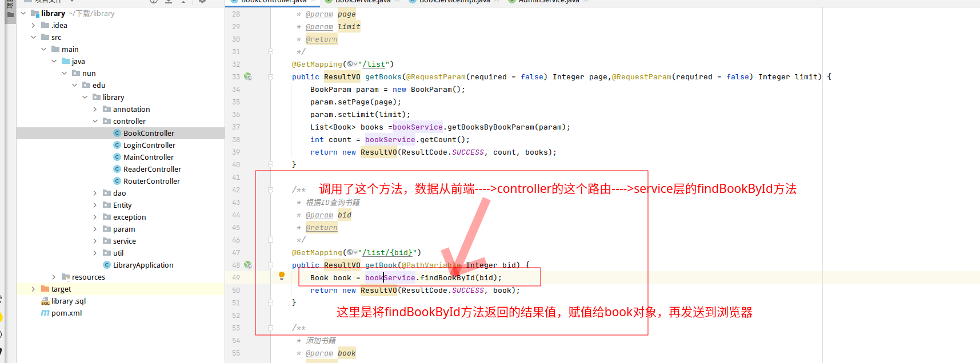Expand the dao package
Screen dimensions: 980x363
point(95,193)
